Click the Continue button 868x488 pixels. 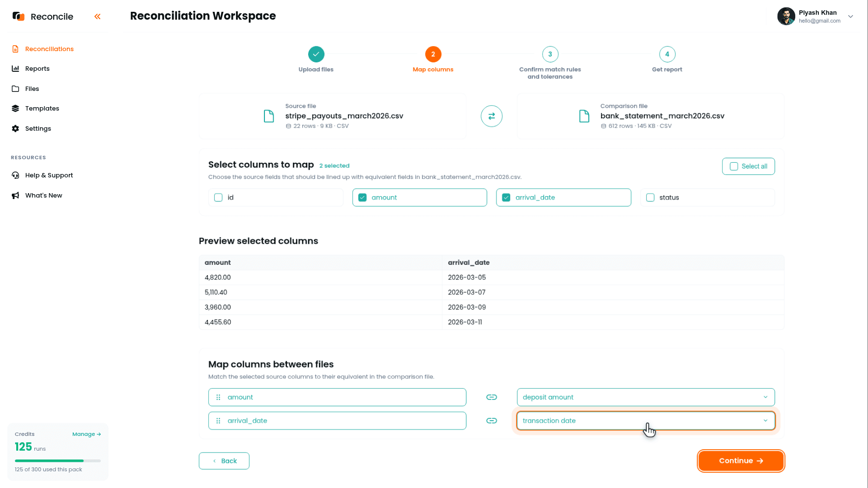click(741, 461)
